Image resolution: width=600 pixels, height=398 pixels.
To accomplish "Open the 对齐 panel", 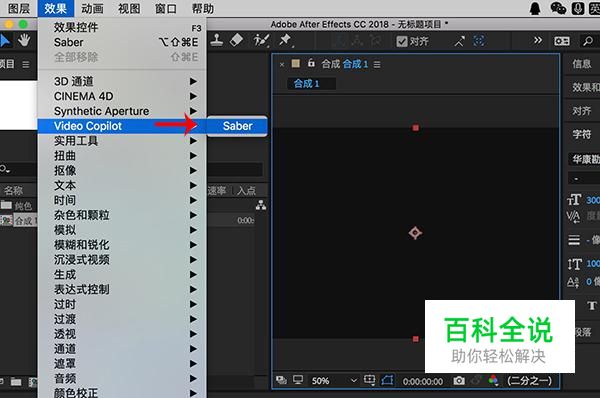I will pos(582,111).
